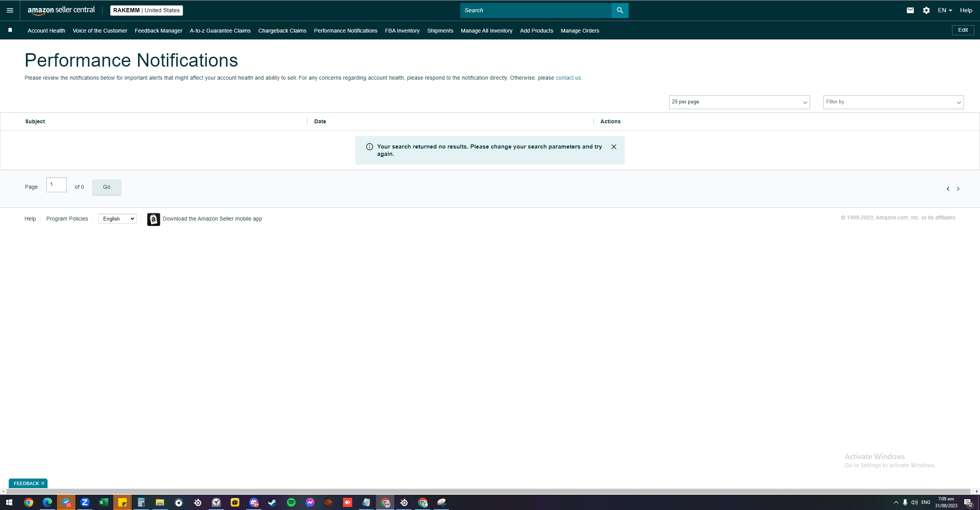Image resolution: width=980 pixels, height=510 pixels.
Task: Open the mail messages envelope icon
Action: 910,10
